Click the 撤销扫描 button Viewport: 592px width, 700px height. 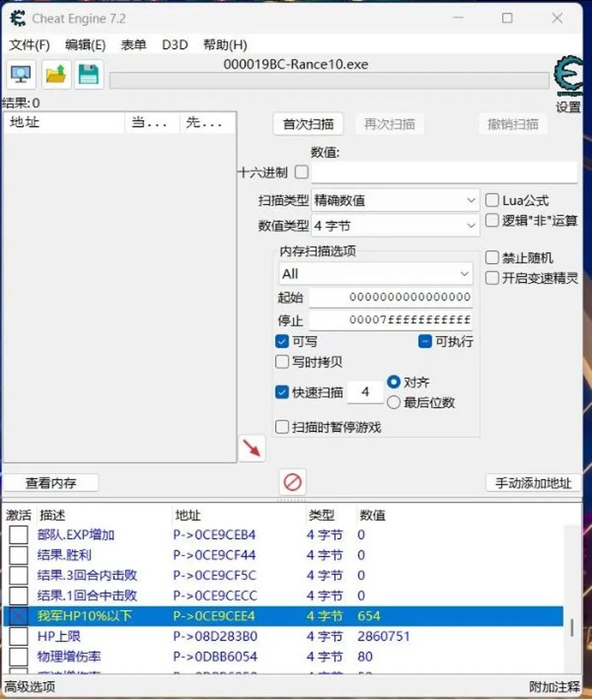tap(513, 124)
